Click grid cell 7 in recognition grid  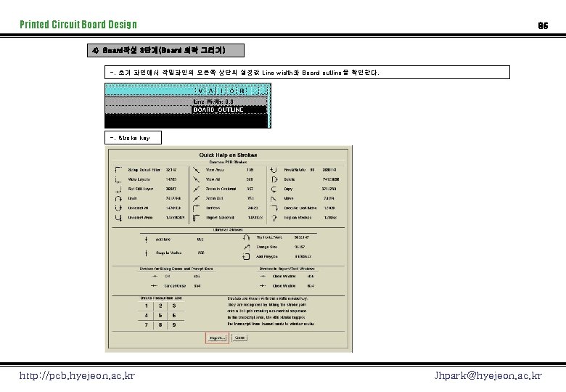coord(146,325)
